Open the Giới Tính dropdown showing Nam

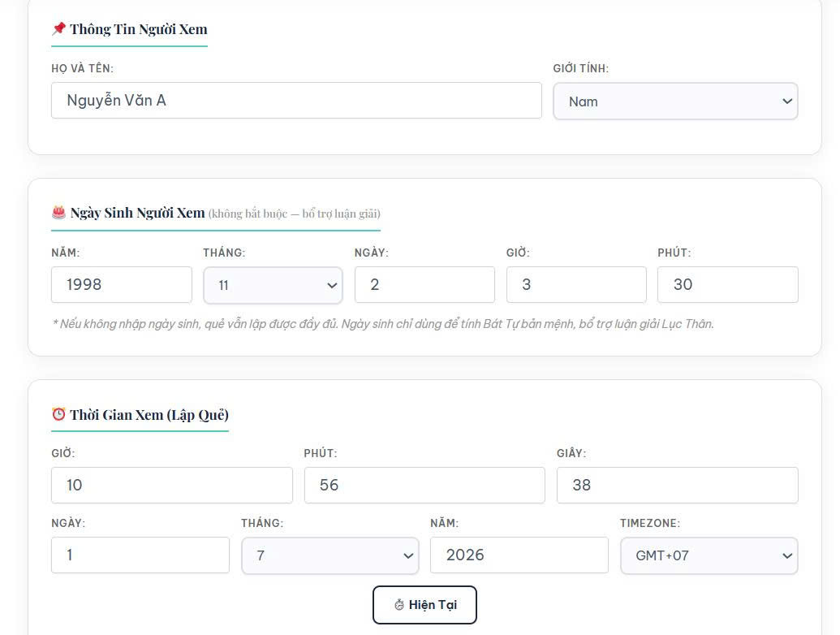click(675, 102)
